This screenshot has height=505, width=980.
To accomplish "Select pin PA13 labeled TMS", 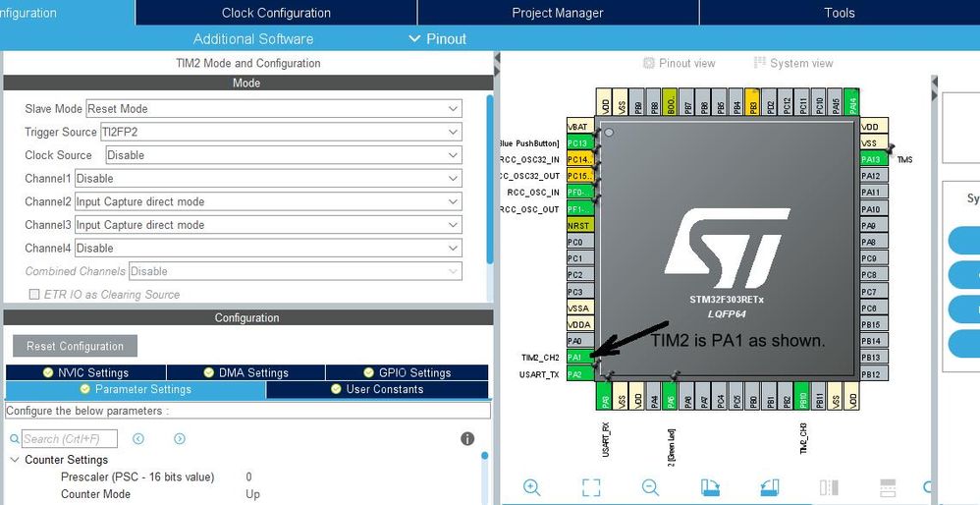I will point(874,159).
